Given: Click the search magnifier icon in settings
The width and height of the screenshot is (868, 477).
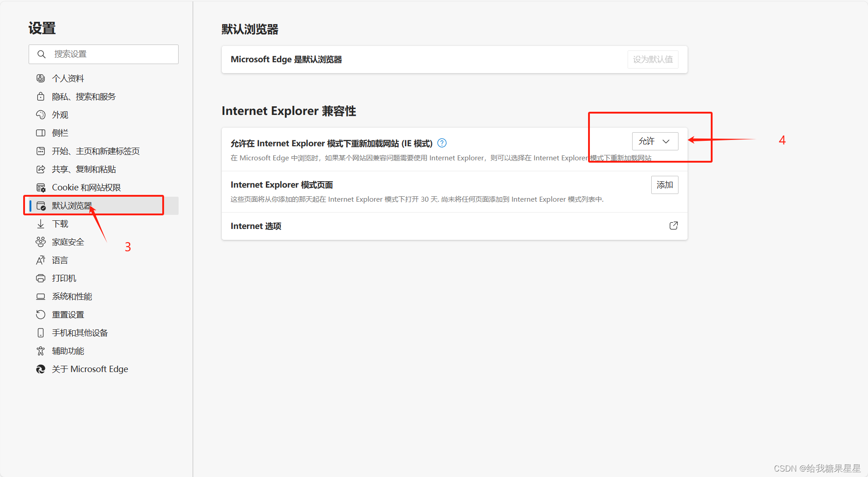Looking at the screenshot, I should point(41,54).
